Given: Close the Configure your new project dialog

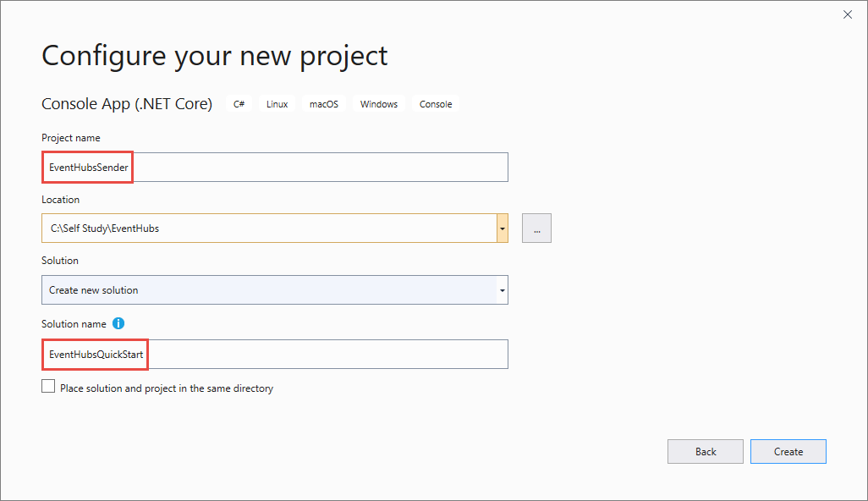Looking at the screenshot, I should (848, 14).
